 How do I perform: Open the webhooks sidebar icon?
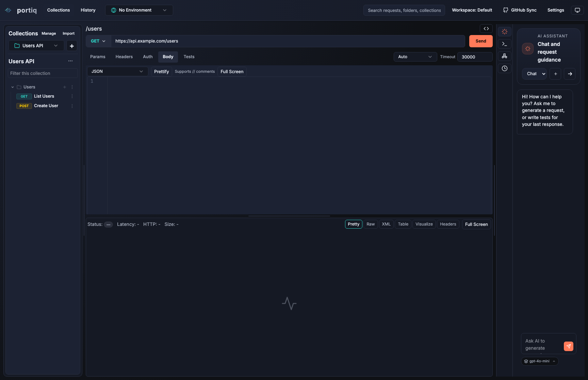(x=505, y=56)
